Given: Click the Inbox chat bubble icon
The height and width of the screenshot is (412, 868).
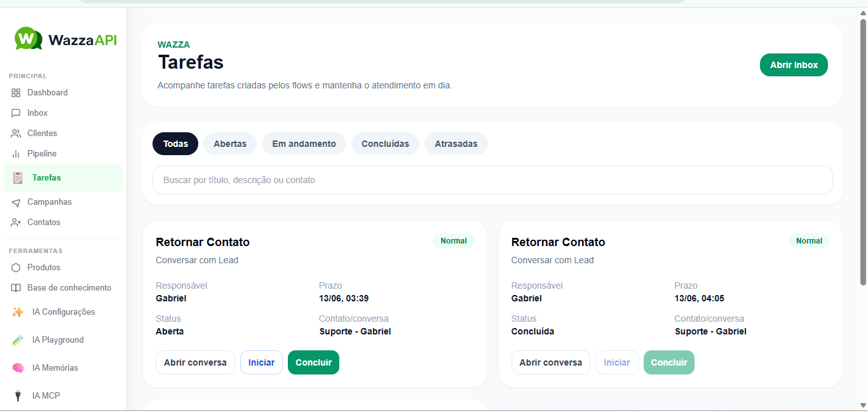Looking at the screenshot, I should (x=16, y=113).
